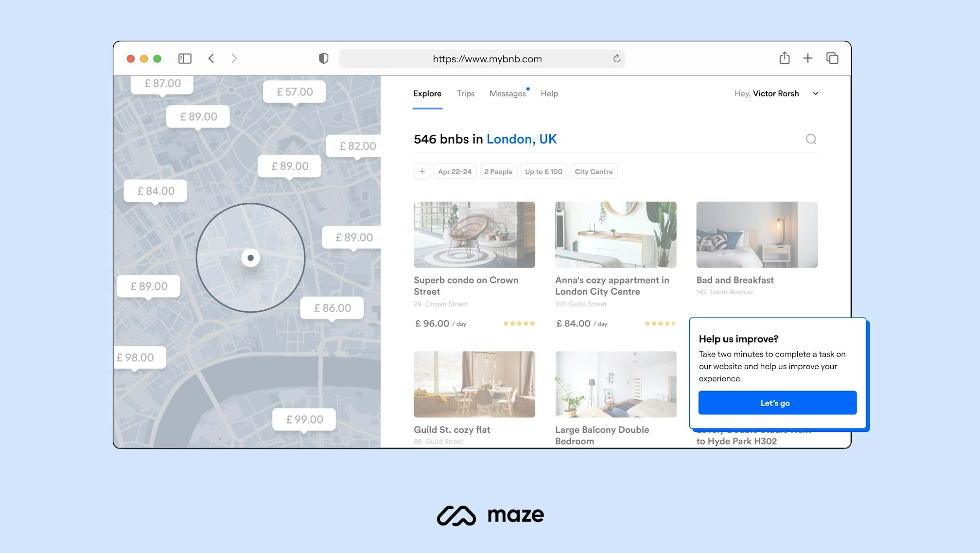This screenshot has width=980, height=553.
Task: Click the privacy shield icon in the toolbar
Action: [x=323, y=58]
